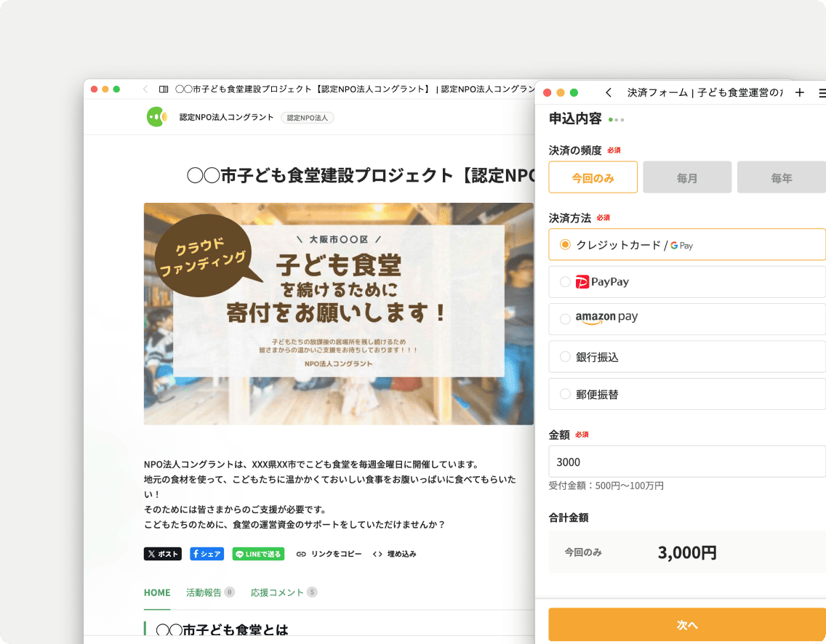Share on Facebook with the シェア button
Image resolution: width=826 pixels, height=644 pixels.
click(206, 554)
